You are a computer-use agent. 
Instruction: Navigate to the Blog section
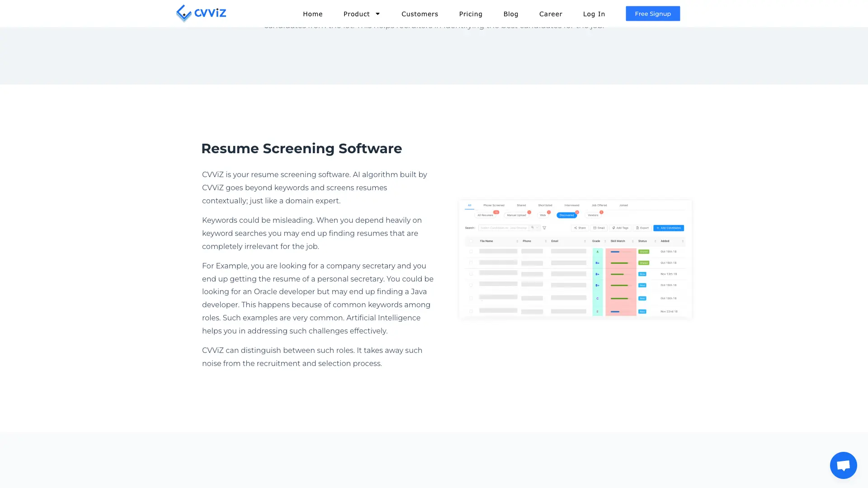point(511,13)
